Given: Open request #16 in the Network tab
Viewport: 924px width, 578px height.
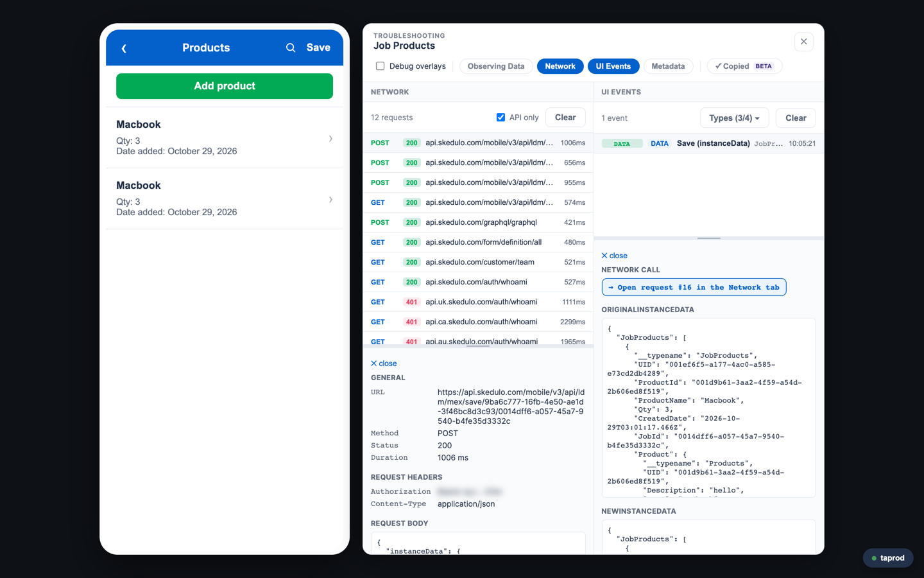Looking at the screenshot, I should pyautogui.click(x=694, y=287).
